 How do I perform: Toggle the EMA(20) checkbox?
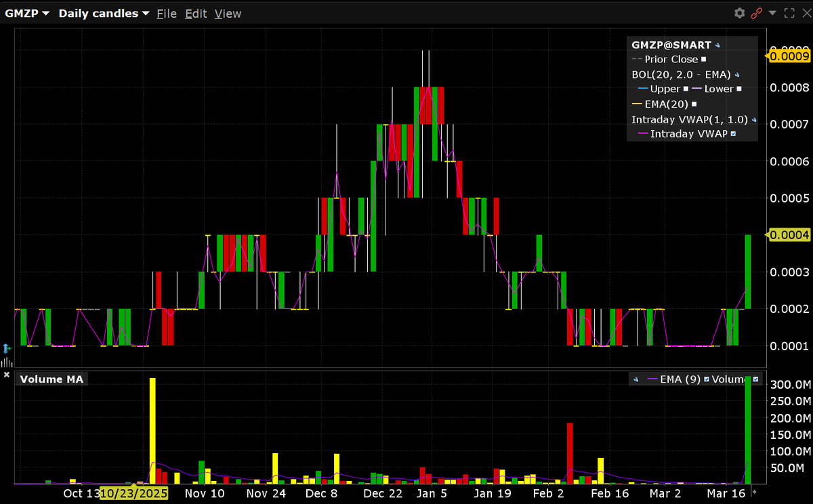click(x=694, y=104)
